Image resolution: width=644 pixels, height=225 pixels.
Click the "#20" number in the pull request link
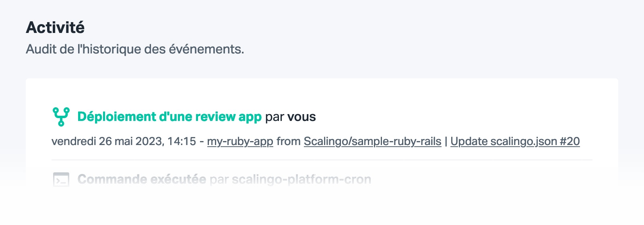click(x=570, y=141)
